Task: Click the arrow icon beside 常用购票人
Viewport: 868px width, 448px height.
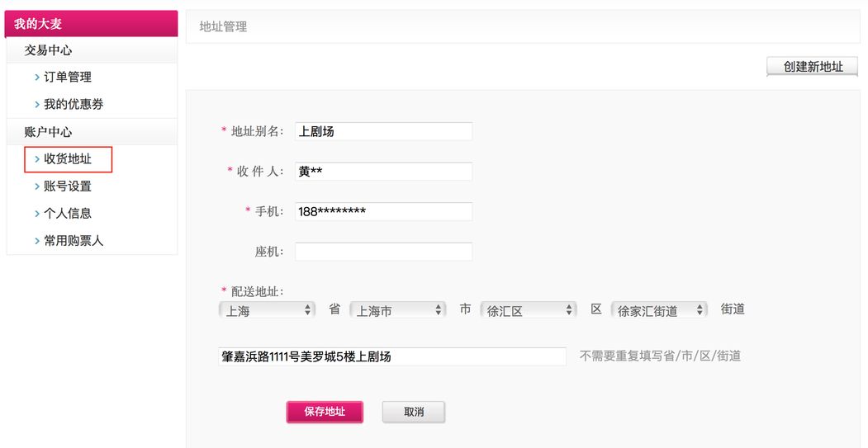Action: click(x=37, y=240)
